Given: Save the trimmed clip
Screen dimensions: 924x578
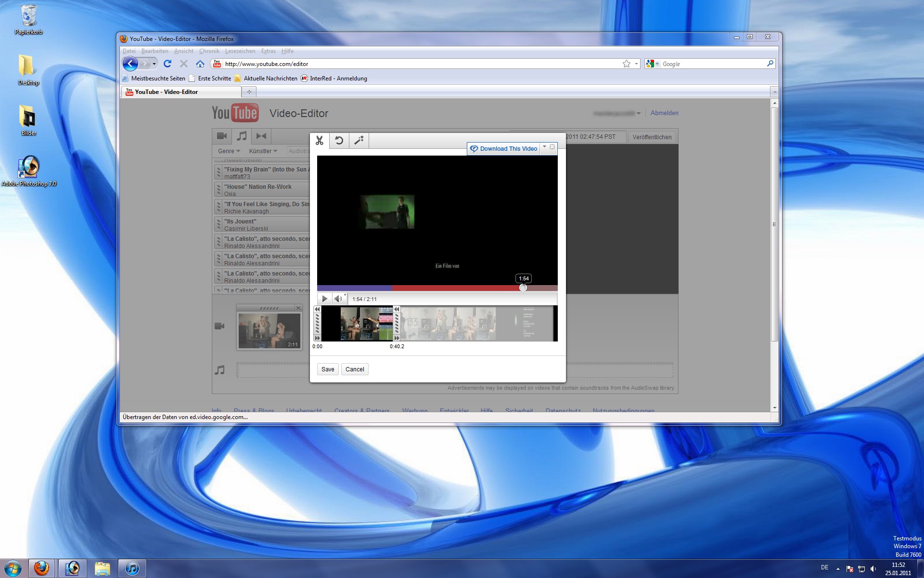Looking at the screenshot, I should click(x=328, y=369).
